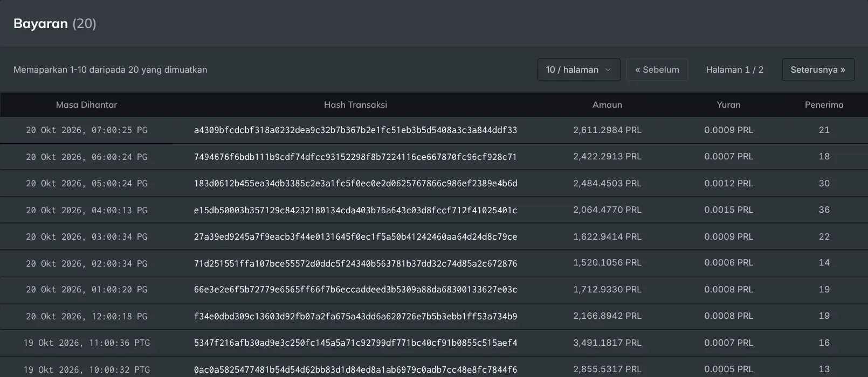Click the amount 2,611.2984 PRL
This screenshot has height=377, width=868.
click(607, 130)
